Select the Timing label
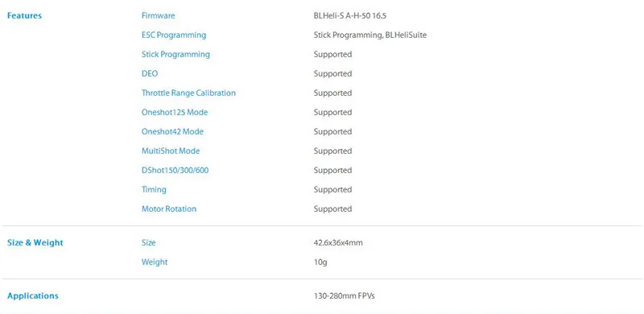This screenshot has height=314, width=644. click(x=154, y=190)
